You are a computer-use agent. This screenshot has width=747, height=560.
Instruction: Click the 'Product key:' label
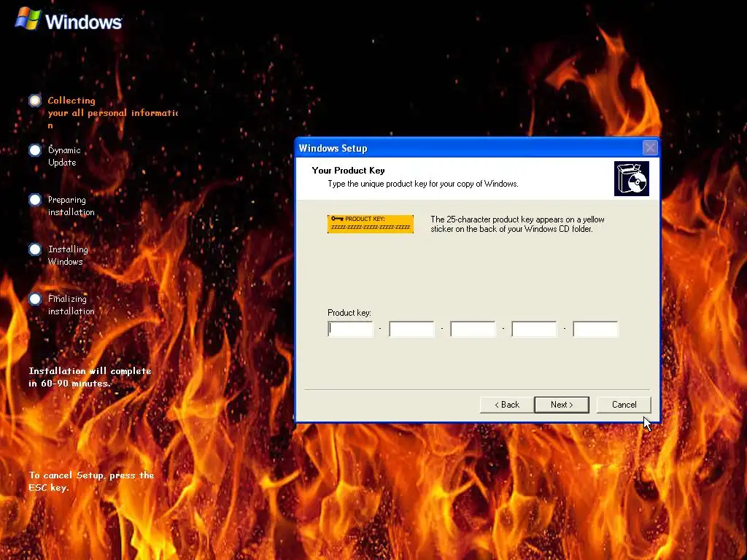[349, 313]
